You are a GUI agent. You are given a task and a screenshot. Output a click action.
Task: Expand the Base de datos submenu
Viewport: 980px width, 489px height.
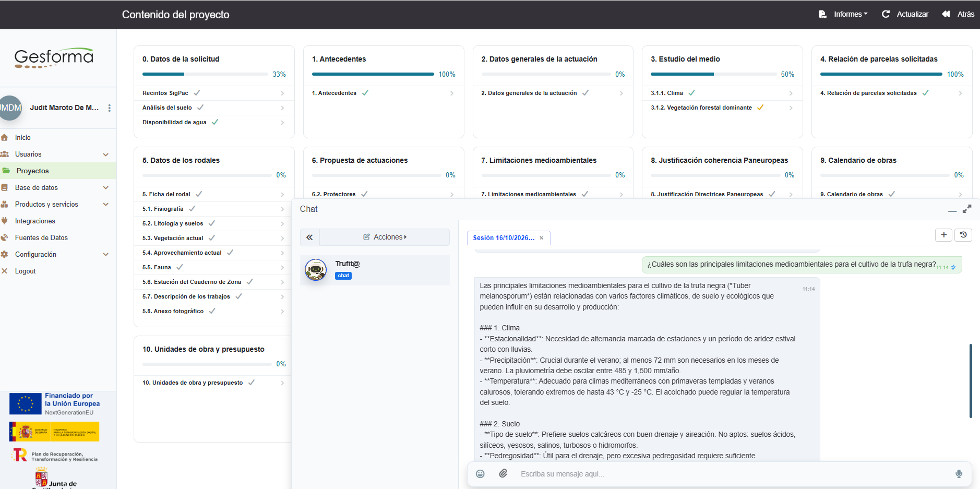pyautogui.click(x=106, y=188)
